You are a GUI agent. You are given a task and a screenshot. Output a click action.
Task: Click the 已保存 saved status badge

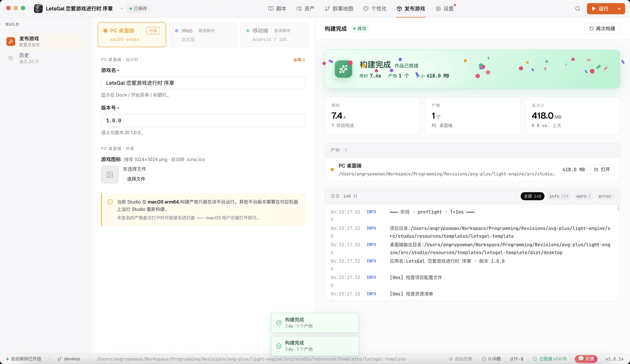click(138, 9)
